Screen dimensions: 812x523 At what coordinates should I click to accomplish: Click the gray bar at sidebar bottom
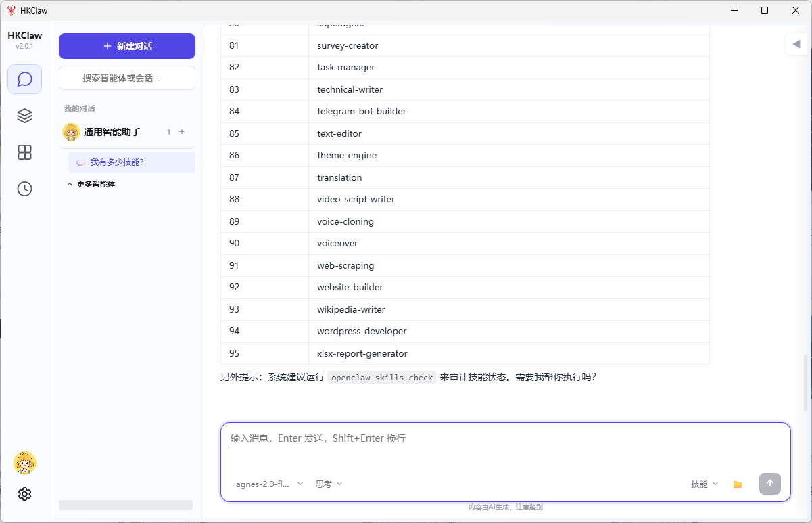click(126, 505)
